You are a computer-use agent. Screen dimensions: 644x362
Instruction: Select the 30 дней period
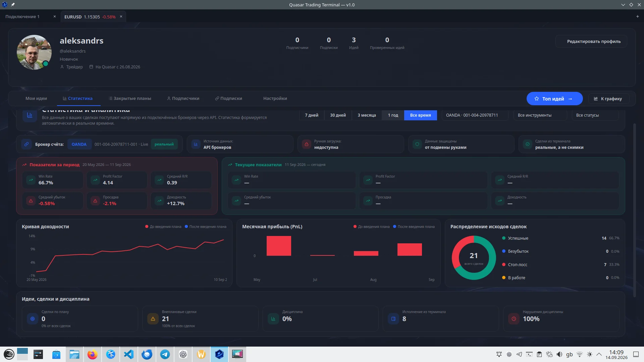[x=338, y=115]
